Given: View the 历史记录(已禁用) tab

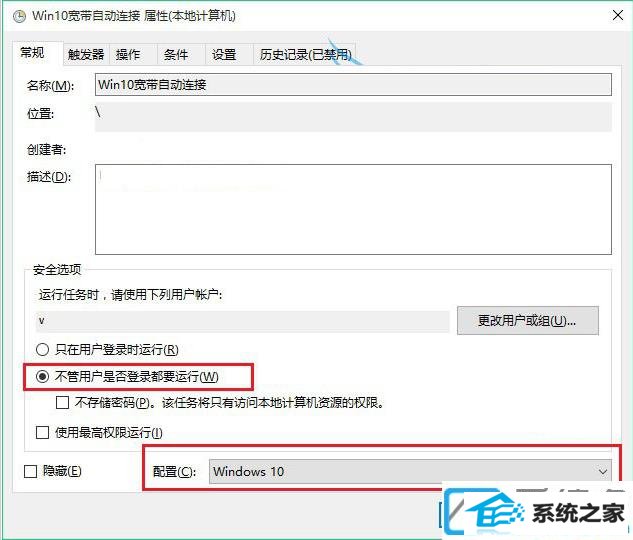Looking at the screenshot, I should [x=305, y=54].
